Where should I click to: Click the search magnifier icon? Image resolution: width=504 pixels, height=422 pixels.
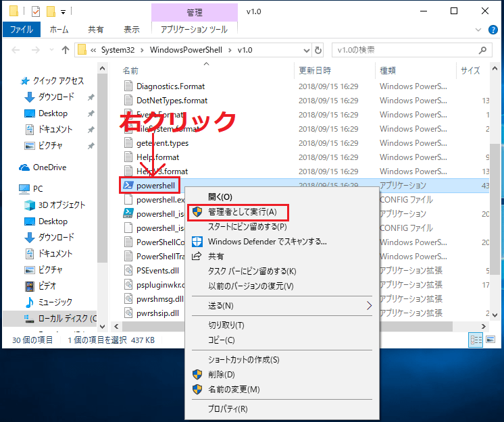(482, 50)
